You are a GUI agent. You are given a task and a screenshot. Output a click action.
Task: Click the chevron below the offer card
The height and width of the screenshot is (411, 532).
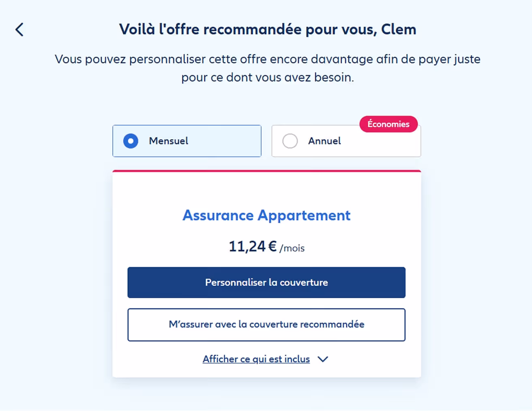click(x=323, y=359)
